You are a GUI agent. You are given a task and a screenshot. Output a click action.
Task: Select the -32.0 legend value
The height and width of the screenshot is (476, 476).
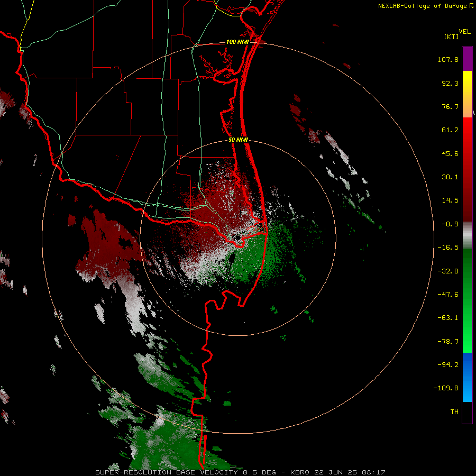point(448,271)
